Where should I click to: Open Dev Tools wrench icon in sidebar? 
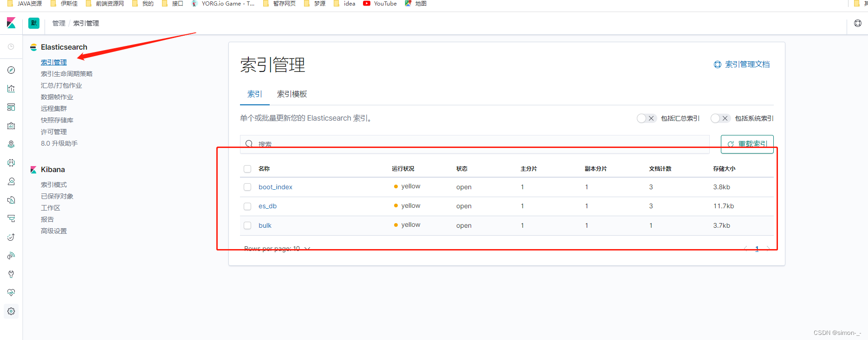tap(11, 274)
